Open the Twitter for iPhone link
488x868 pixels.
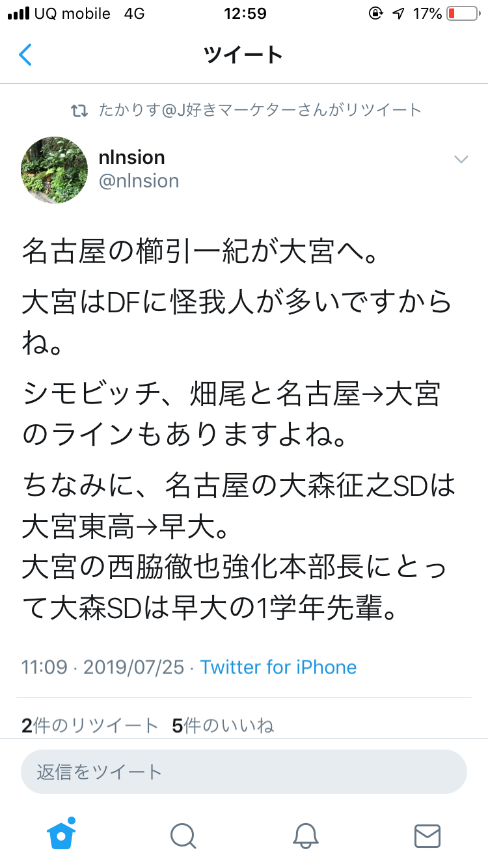click(278, 667)
